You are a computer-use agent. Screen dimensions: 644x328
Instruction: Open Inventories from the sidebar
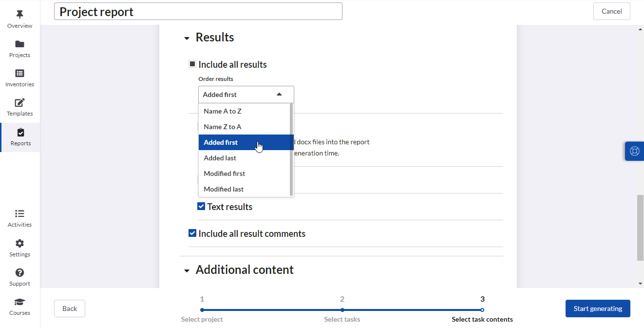pyautogui.click(x=19, y=77)
